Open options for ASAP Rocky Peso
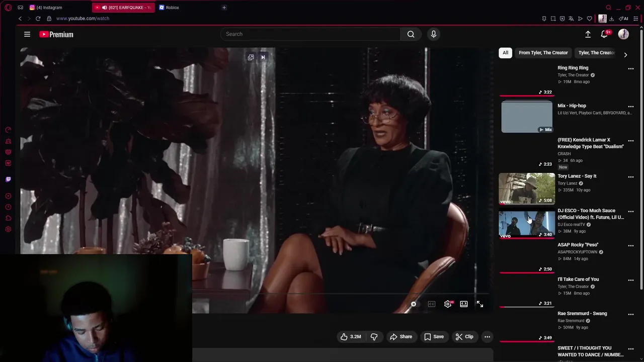Image resolution: width=644 pixels, height=362 pixels. click(x=631, y=246)
